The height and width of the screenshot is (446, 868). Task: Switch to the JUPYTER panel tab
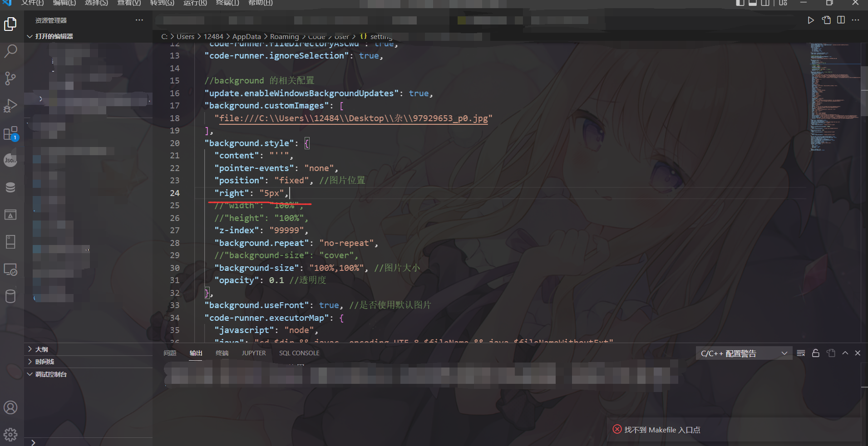[x=254, y=353]
